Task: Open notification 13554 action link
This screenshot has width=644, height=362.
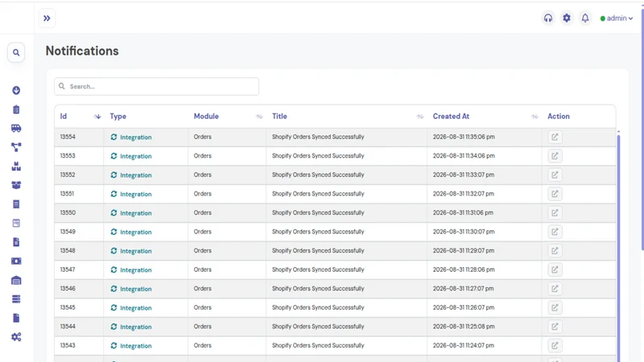Action: [x=555, y=137]
